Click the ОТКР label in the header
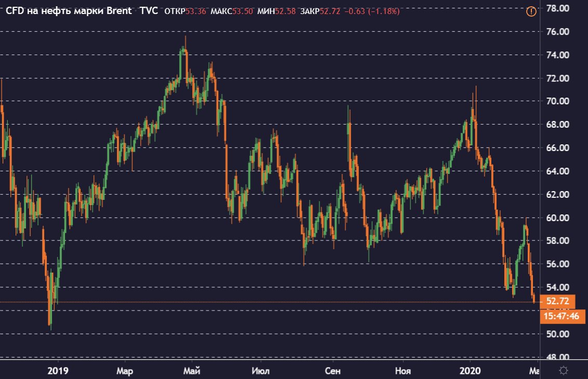The height and width of the screenshot is (379, 588). [175, 11]
